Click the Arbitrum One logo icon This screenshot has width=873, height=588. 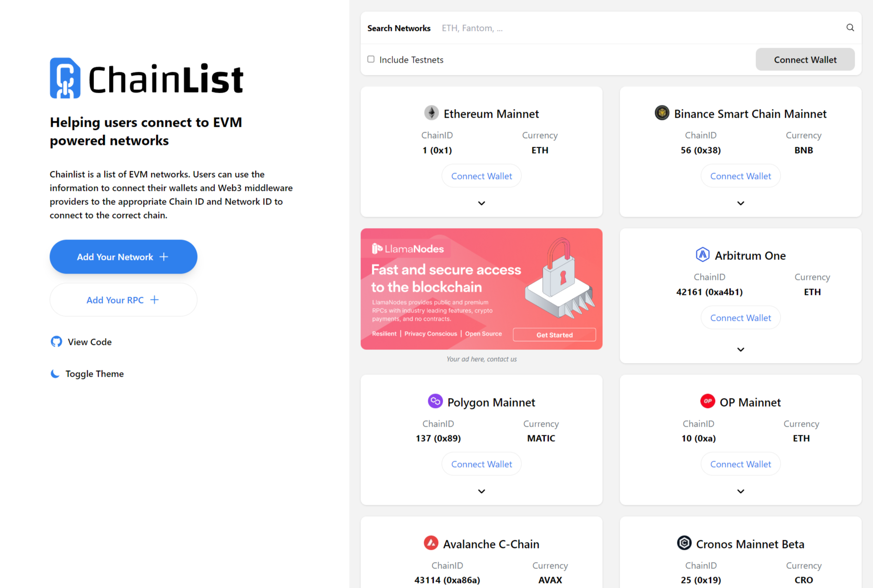pos(702,254)
